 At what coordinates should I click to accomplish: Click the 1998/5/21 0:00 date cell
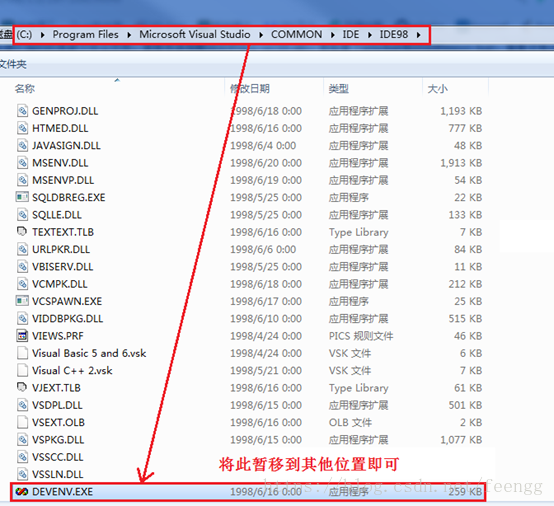[266, 371]
